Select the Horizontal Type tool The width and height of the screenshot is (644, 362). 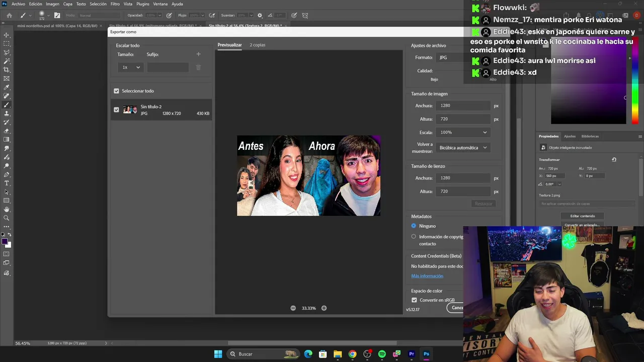click(7, 183)
